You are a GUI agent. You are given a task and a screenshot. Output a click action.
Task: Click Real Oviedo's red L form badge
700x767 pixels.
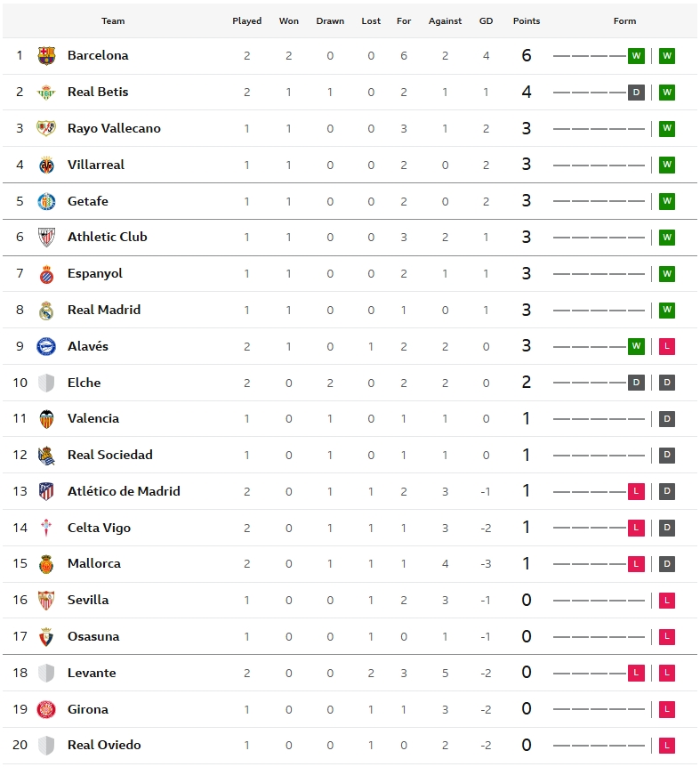[667, 746]
